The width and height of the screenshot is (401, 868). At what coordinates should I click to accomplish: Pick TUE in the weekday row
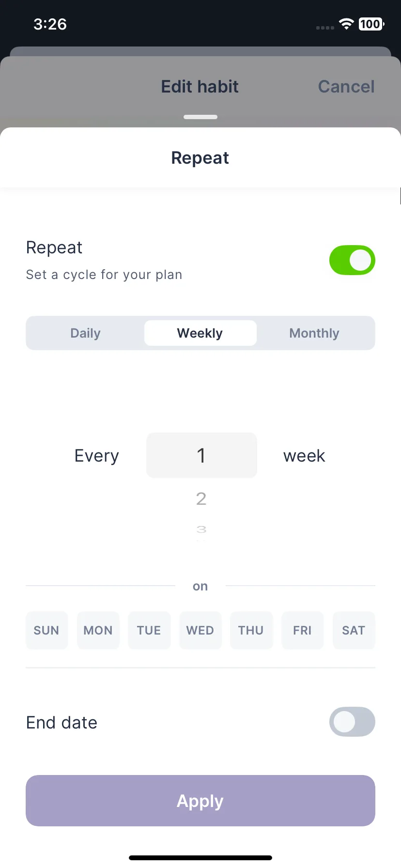click(x=149, y=630)
